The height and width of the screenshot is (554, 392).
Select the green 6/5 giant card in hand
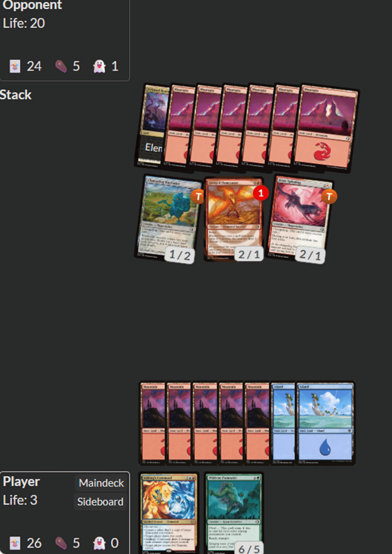click(233, 513)
